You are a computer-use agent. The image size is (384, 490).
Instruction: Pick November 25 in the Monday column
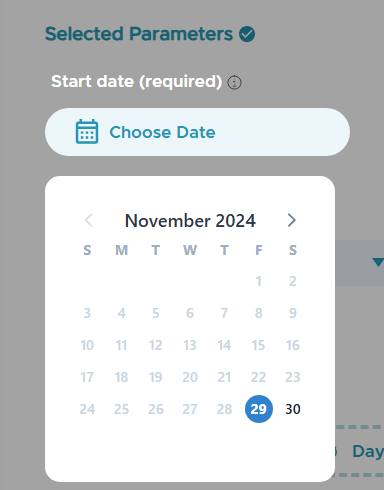(x=122, y=409)
